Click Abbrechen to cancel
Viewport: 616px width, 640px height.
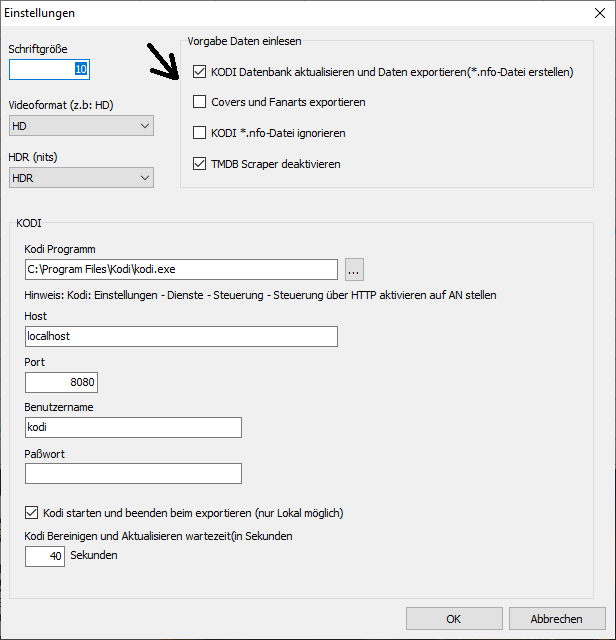(557, 619)
